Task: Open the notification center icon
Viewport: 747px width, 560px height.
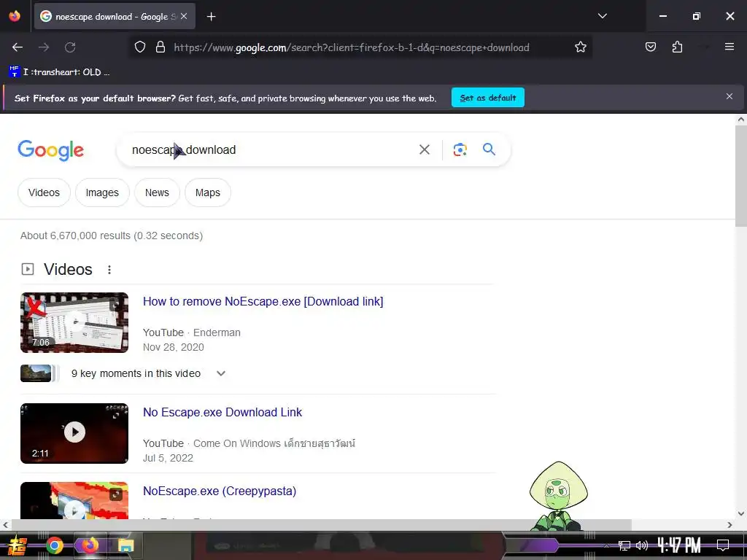Action: (x=723, y=545)
